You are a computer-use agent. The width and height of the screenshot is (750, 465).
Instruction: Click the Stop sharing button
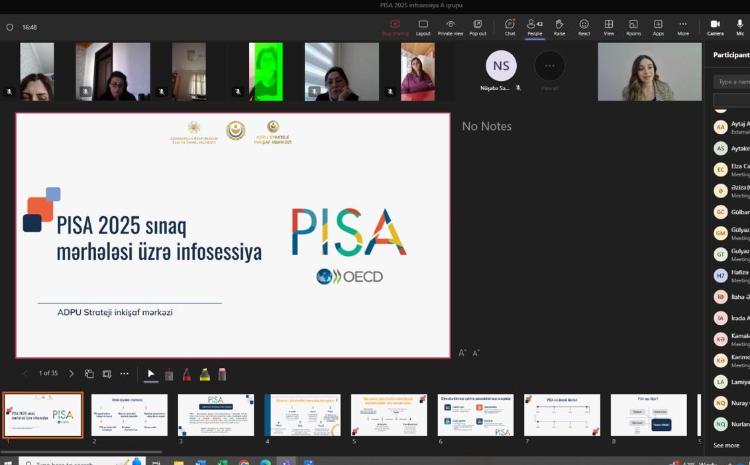[x=394, y=26]
